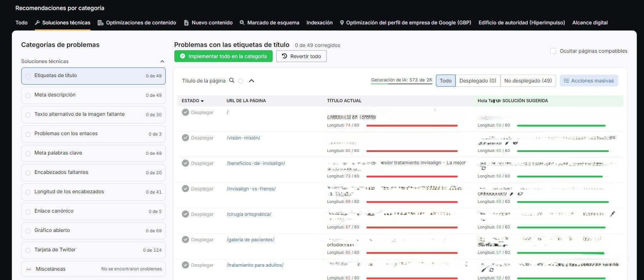Switch to the Indexación tab

(319, 23)
